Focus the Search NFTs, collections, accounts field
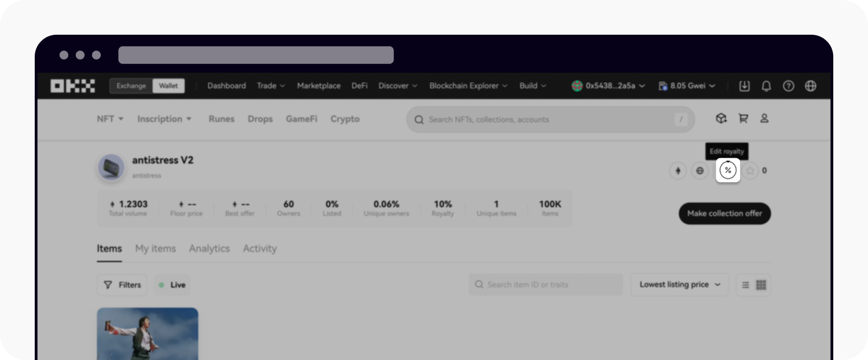The width and height of the screenshot is (868, 360). tap(550, 119)
